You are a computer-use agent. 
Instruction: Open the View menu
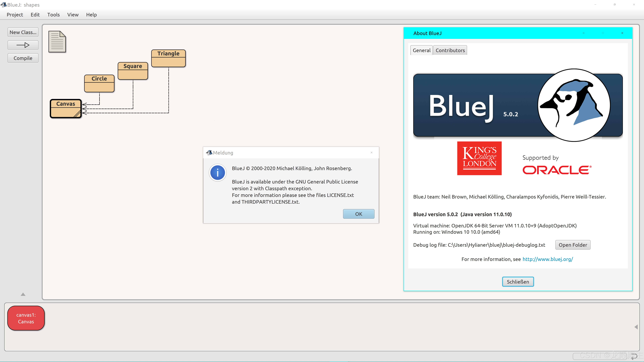tap(72, 15)
